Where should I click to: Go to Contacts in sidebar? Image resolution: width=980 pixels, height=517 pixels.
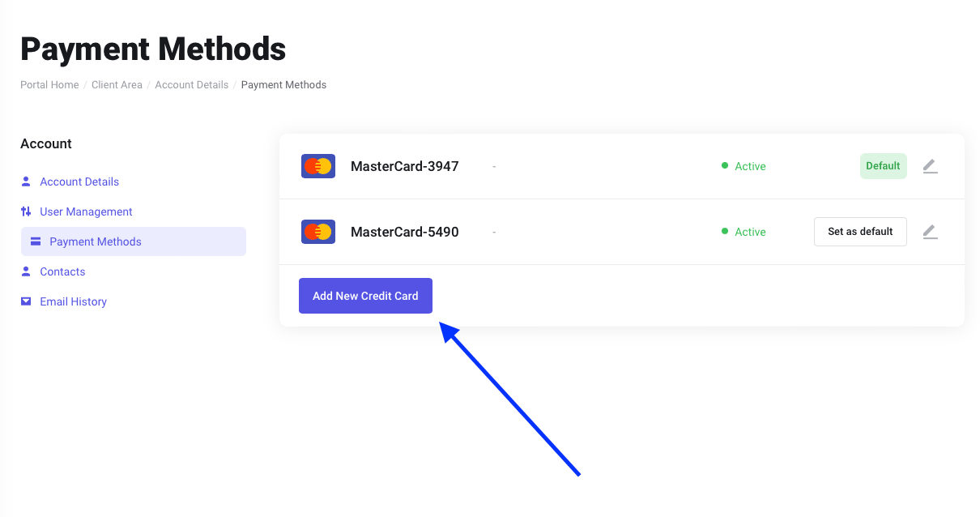tap(62, 271)
